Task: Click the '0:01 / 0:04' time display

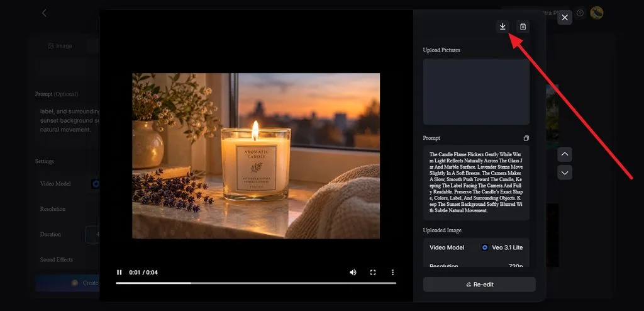Action: coord(143,273)
